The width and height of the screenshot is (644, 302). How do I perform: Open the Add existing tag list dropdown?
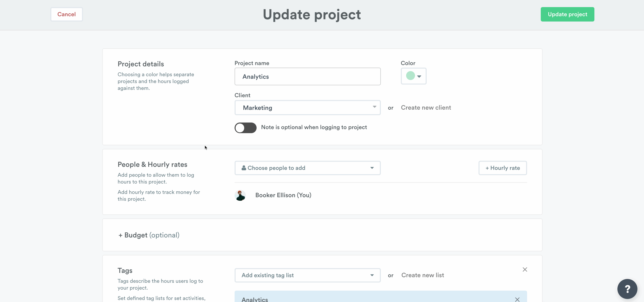click(x=307, y=275)
